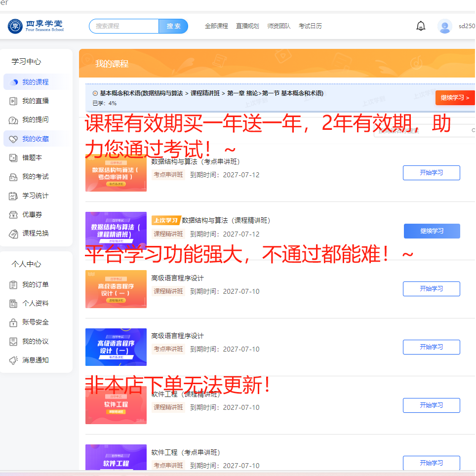The width and height of the screenshot is (476, 476).
Task: Click the 我的考试 icon
Action: point(13,177)
